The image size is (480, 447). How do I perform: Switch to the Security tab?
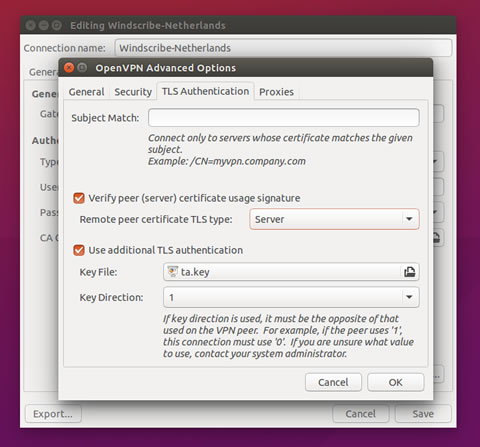[133, 92]
